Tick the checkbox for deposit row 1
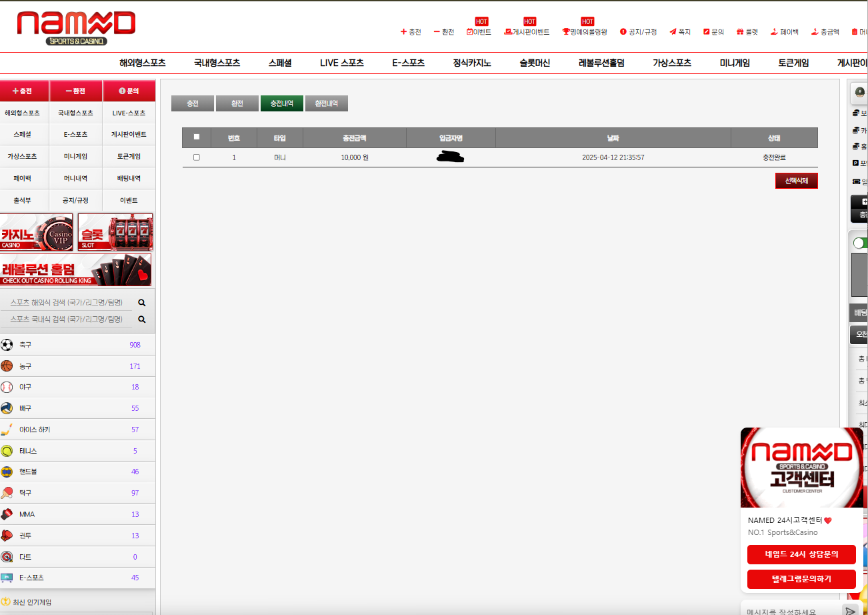Image resolution: width=868 pixels, height=615 pixels. pyautogui.click(x=196, y=157)
